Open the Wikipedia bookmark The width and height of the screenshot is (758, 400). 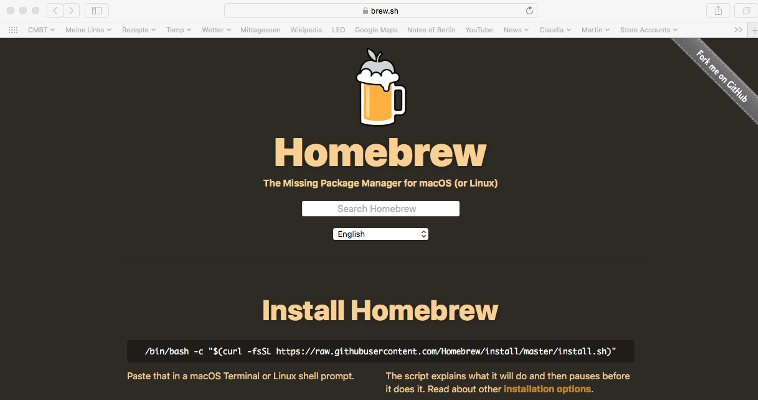coord(306,30)
